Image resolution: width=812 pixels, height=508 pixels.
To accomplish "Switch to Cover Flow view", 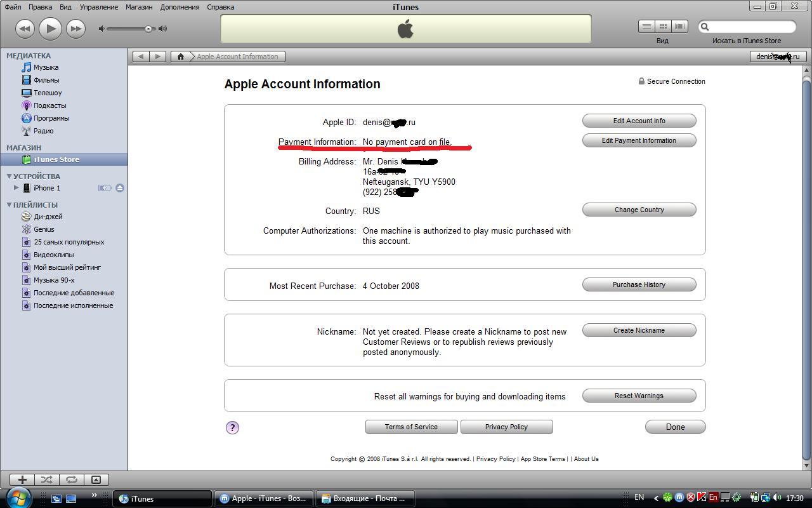I will coord(679,27).
